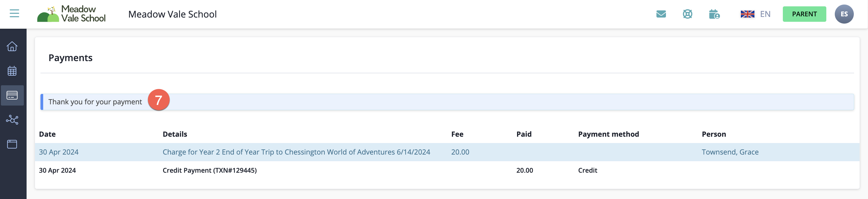This screenshot has width=868, height=199.
Task: Go to Home in the sidebar
Action: [x=12, y=46]
